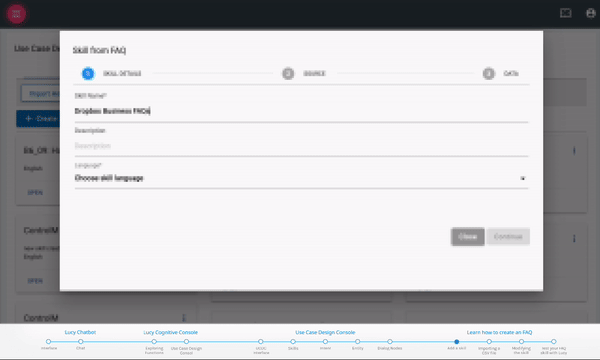Click the Skills timeline marker
Viewport: 600px width, 360px height.
[x=293, y=341]
